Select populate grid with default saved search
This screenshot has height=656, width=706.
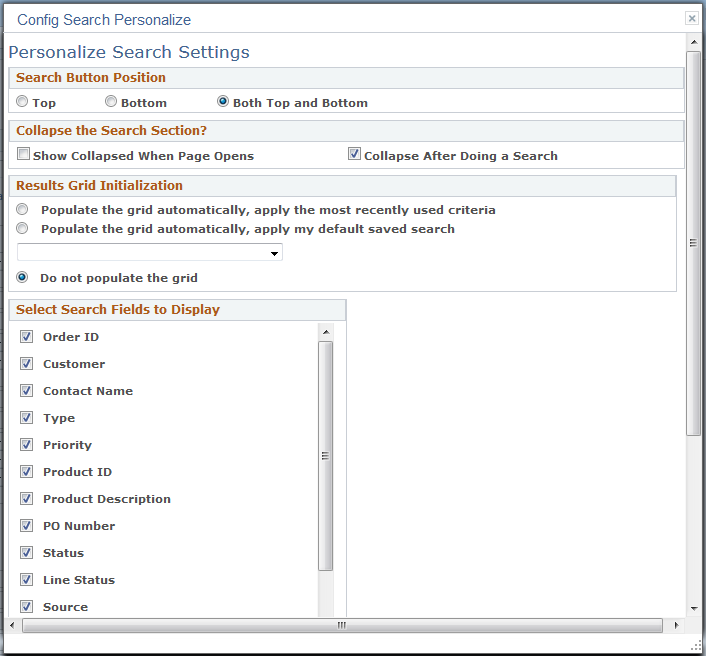click(22, 228)
